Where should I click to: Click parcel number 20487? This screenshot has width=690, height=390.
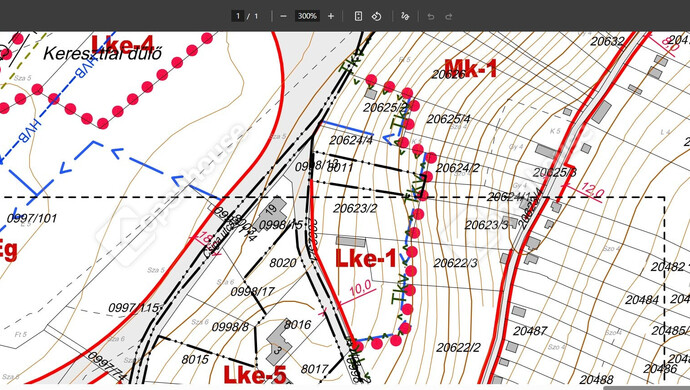point(530,331)
